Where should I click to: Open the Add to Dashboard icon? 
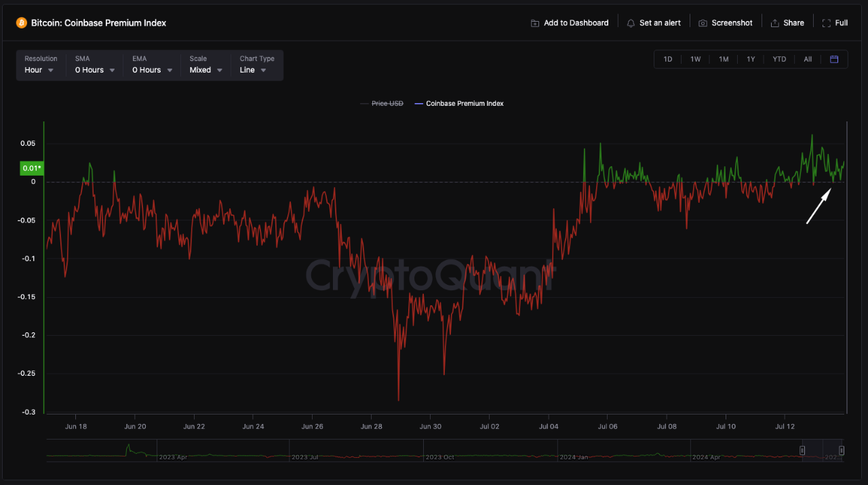[534, 22]
